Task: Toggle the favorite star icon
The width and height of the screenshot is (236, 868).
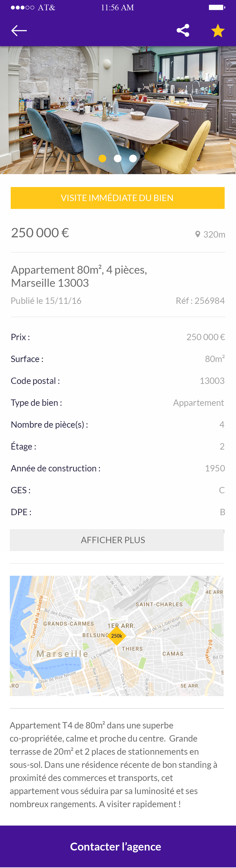Action: (x=218, y=31)
